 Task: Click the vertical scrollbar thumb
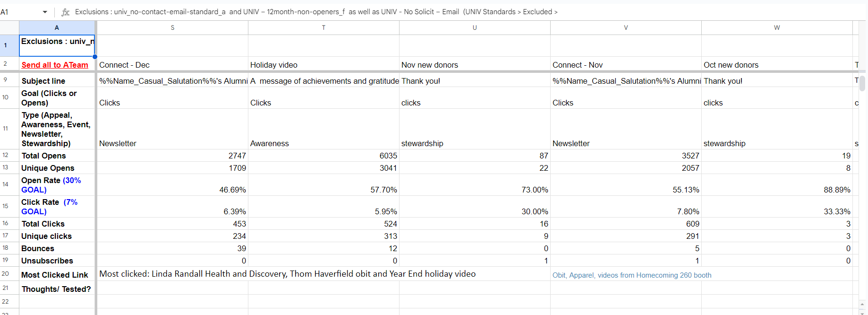862,83
